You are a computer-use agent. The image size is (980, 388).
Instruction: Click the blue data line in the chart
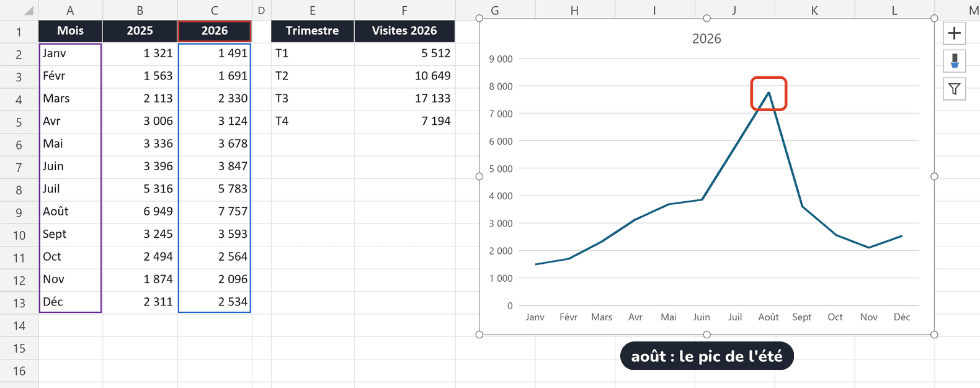click(x=735, y=147)
